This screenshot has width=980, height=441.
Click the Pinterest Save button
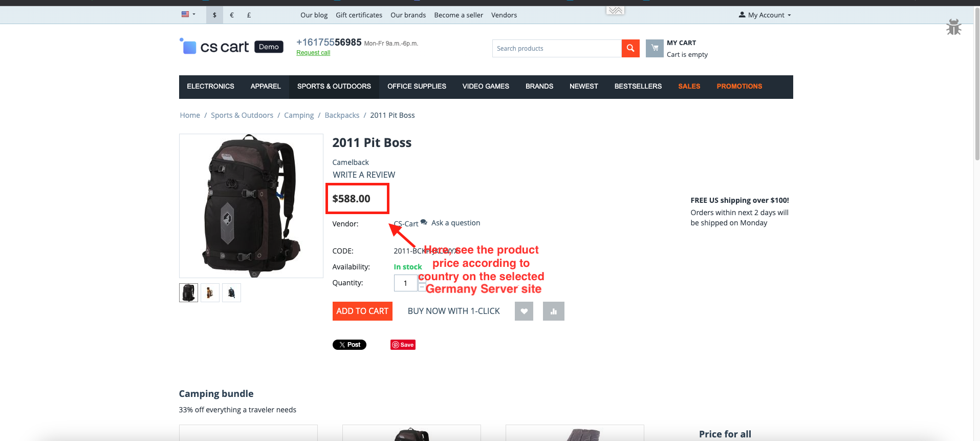coord(403,345)
